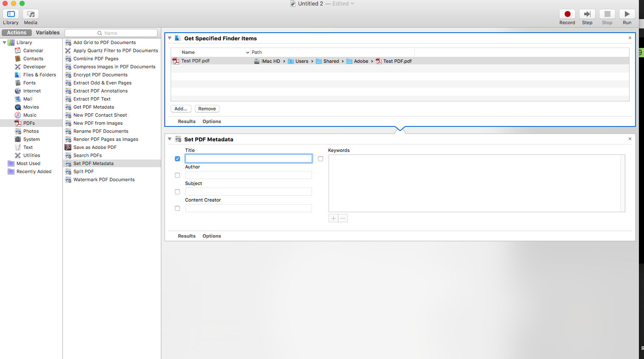Select the Files & Folders category
This screenshot has height=359, width=644.
[x=39, y=75]
